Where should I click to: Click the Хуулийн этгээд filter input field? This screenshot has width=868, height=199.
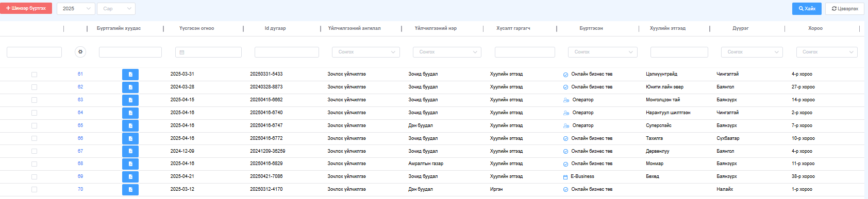[679, 52]
